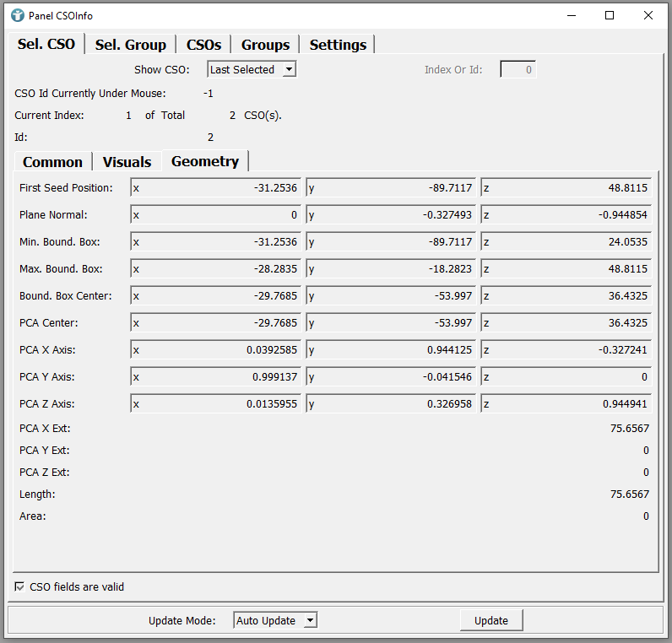Screen dimensions: 672x643
Task: Click the Panel CSOInfo application icon
Action: [17, 15]
